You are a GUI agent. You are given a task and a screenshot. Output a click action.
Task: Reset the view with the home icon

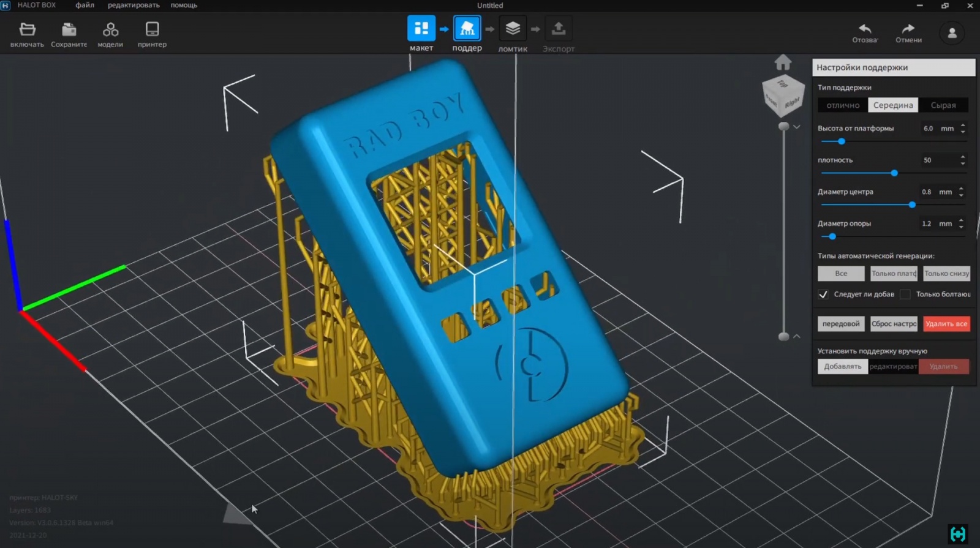(x=783, y=62)
